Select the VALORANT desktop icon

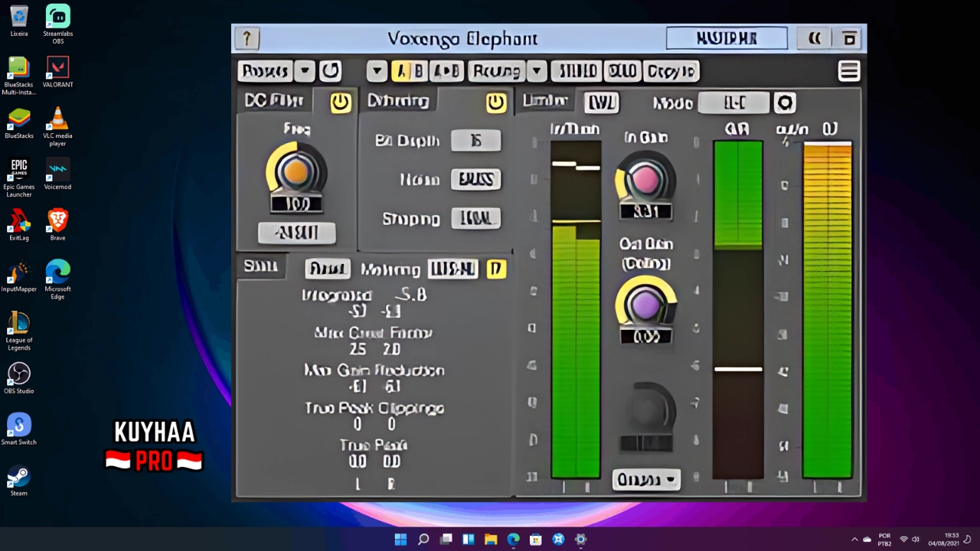[57, 72]
